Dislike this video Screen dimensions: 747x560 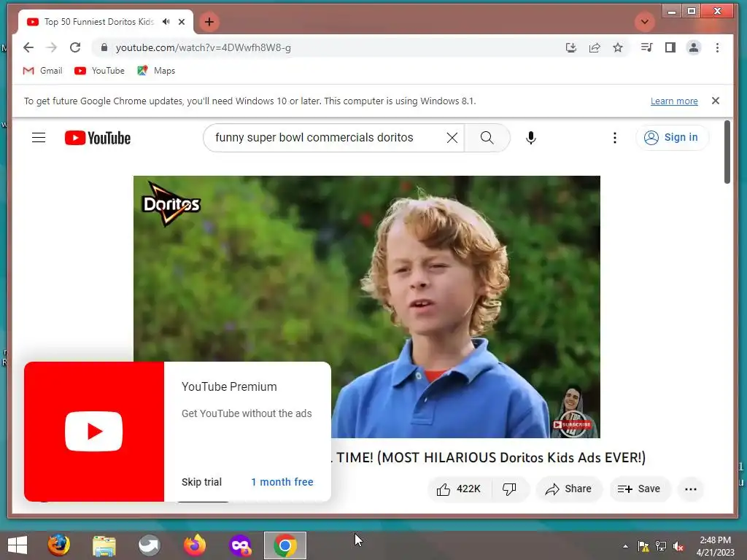click(x=509, y=489)
